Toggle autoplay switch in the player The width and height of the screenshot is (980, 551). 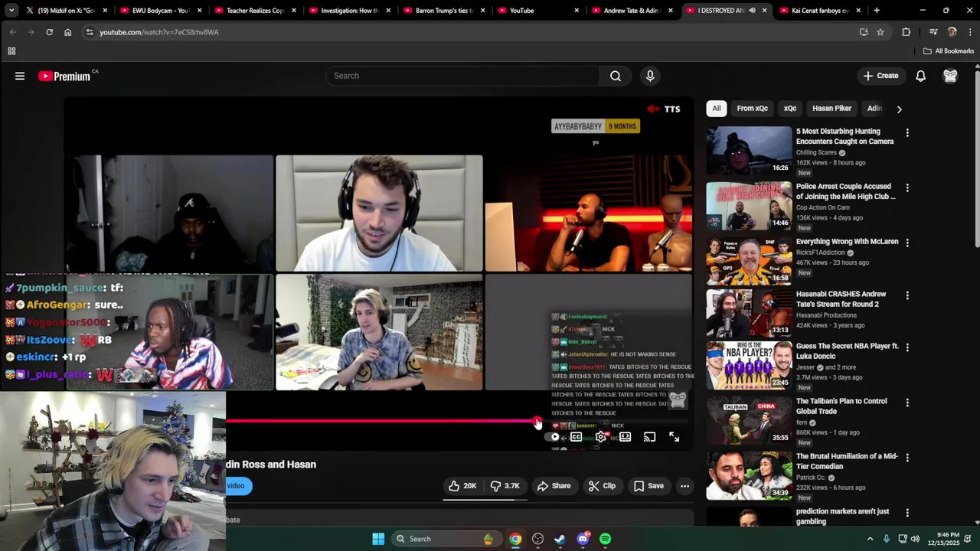553,437
